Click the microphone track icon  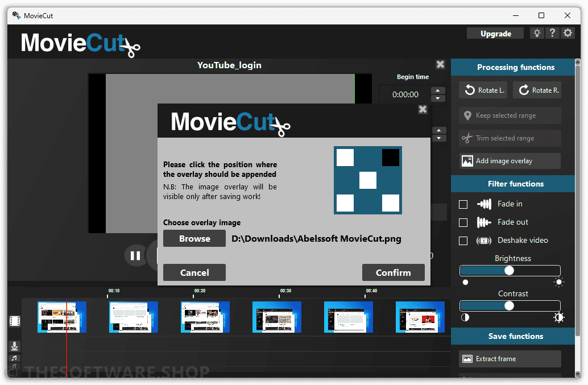[15, 346]
